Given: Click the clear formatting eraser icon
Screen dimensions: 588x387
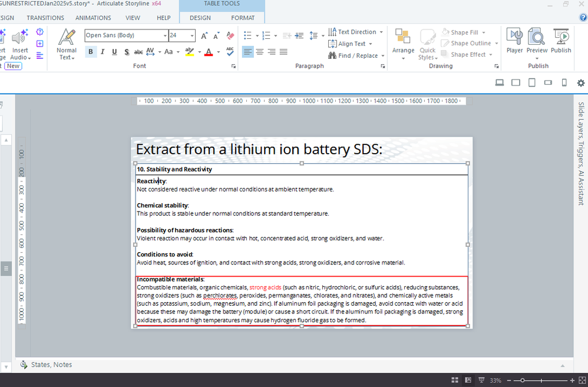Looking at the screenshot, I should (230, 36).
